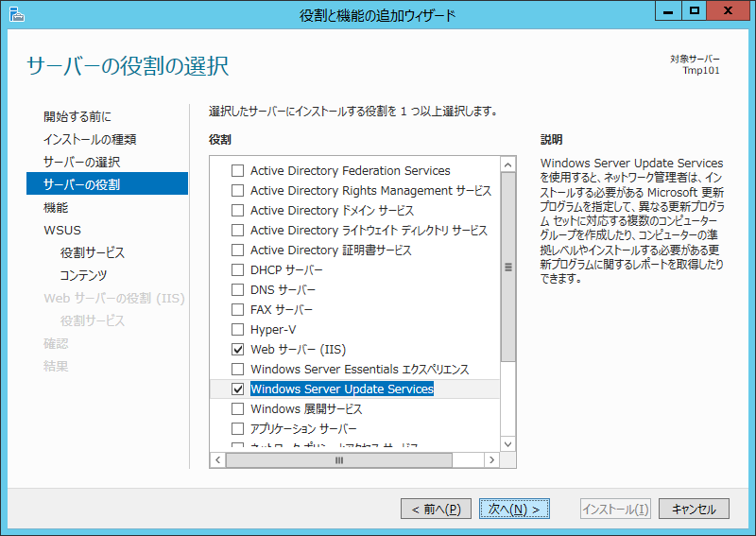Check Windows Server Essentials エクスペリエンス
The height and width of the screenshot is (536, 756).
pyautogui.click(x=238, y=369)
